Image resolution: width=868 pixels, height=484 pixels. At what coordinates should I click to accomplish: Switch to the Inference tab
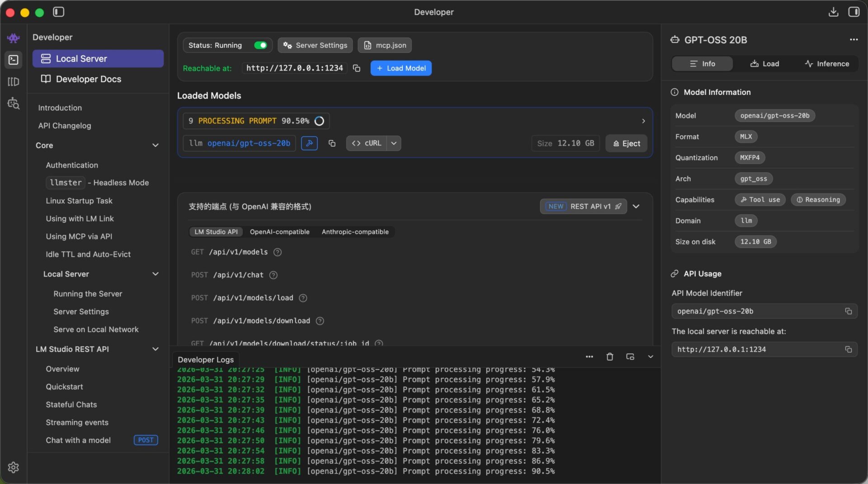(x=827, y=64)
